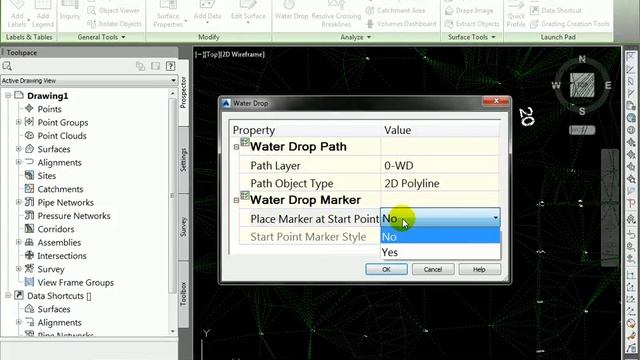640x360 pixels.
Task: Collapse the Water Drop Marker section
Action: pyautogui.click(x=236, y=200)
